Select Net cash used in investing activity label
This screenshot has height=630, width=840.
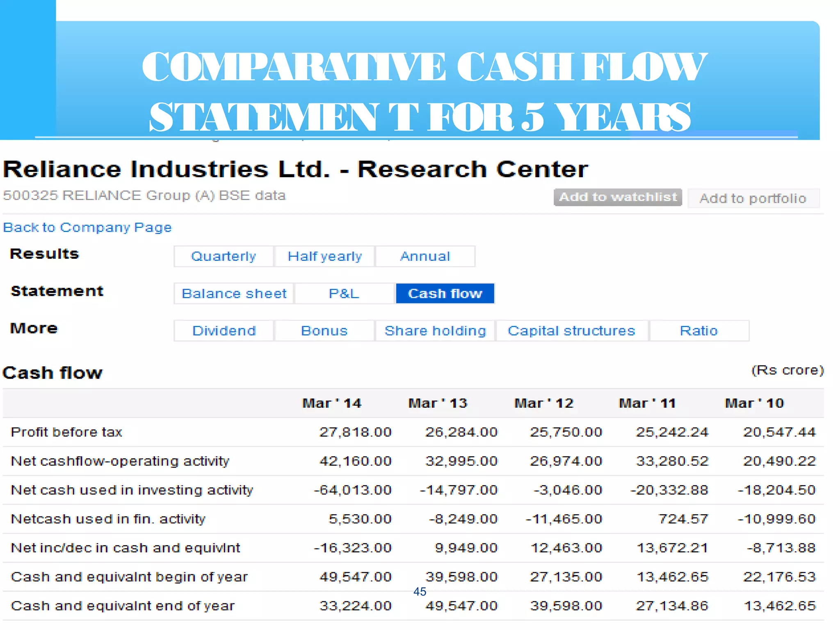pos(132,490)
